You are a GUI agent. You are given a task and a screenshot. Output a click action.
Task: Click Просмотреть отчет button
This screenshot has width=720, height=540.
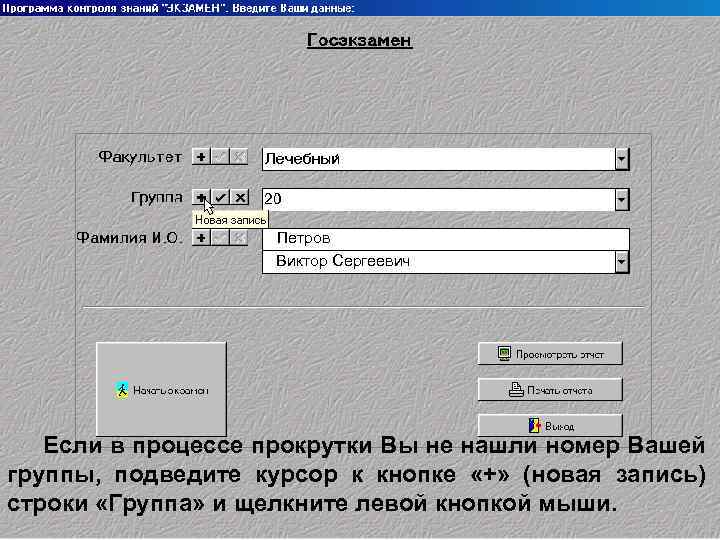pyautogui.click(x=550, y=354)
